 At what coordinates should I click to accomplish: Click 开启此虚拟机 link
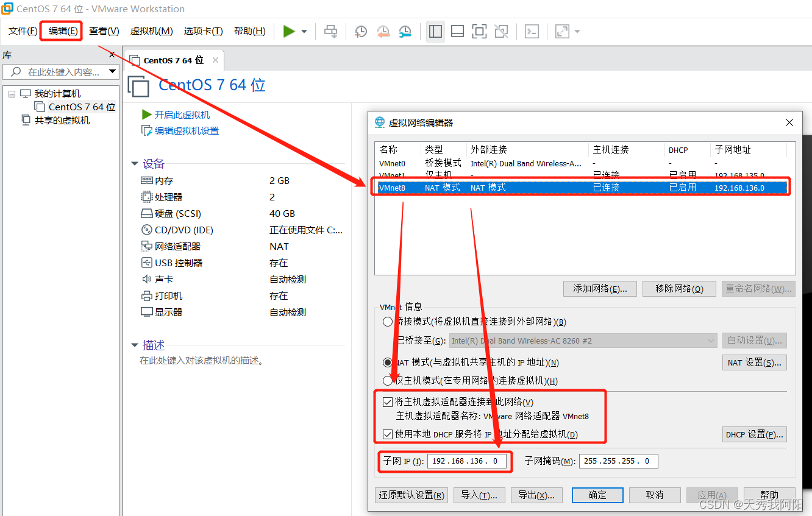(182, 115)
